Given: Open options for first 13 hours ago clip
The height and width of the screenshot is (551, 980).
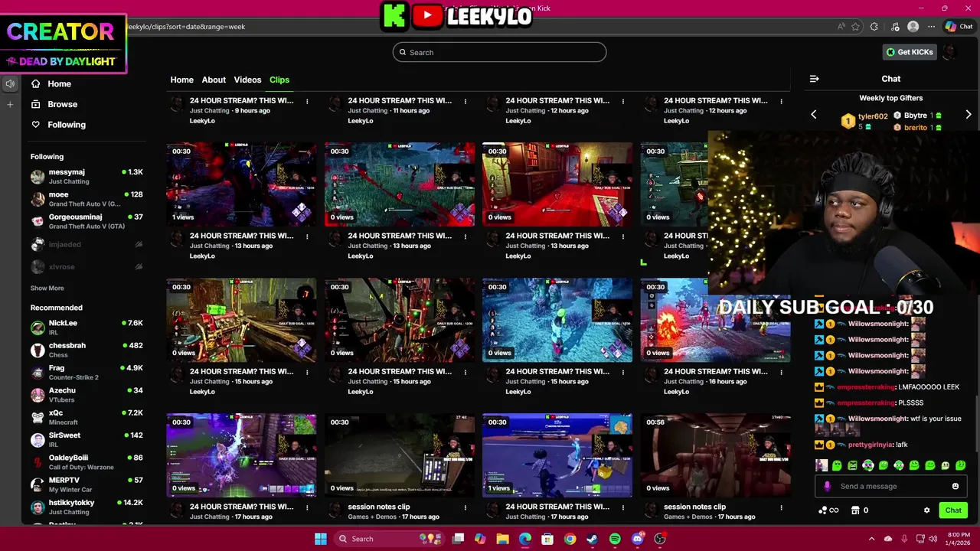Looking at the screenshot, I should pos(307,236).
